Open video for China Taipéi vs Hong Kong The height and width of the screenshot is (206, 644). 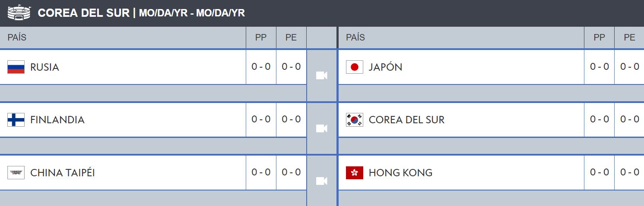click(322, 181)
